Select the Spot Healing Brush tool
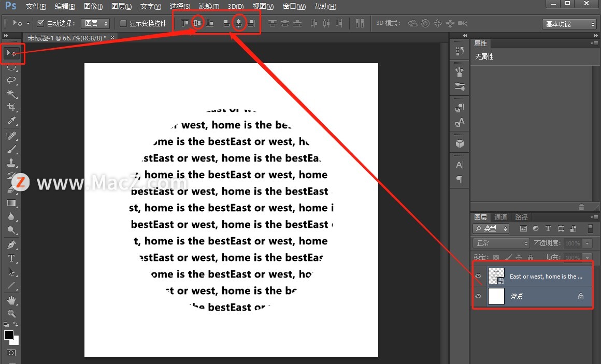The height and width of the screenshot is (364, 601). 11,136
